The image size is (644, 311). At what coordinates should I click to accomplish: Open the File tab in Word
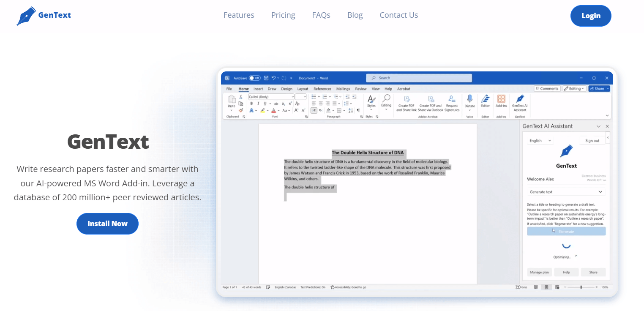[229, 89]
